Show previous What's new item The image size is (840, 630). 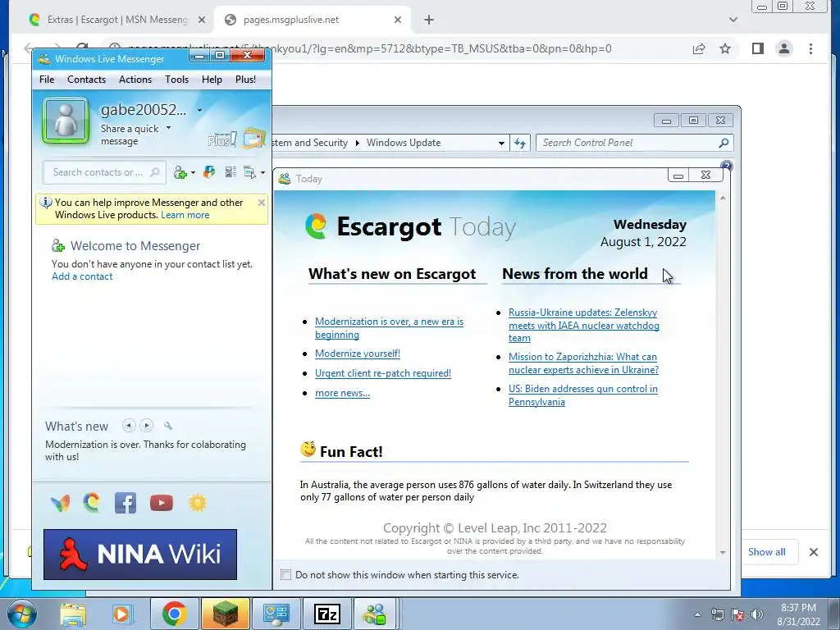129,426
